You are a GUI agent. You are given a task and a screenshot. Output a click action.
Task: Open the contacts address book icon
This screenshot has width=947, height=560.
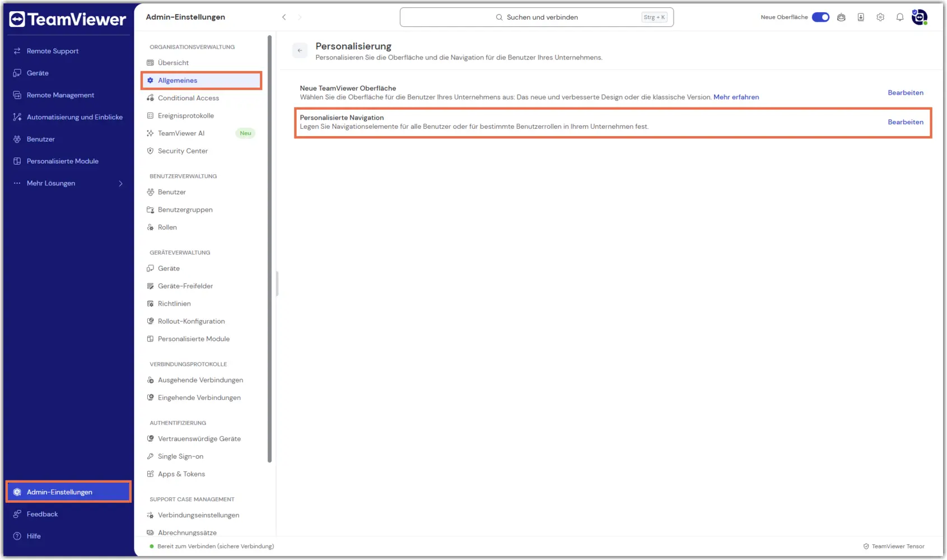click(x=861, y=17)
